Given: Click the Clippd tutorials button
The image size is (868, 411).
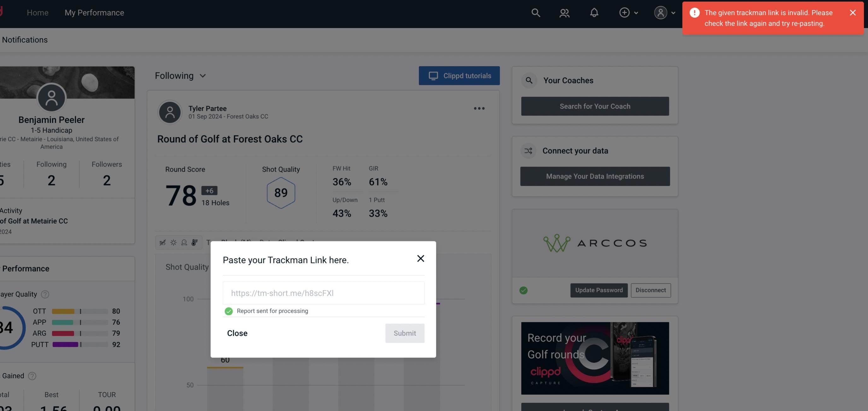Looking at the screenshot, I should point(460,75).
